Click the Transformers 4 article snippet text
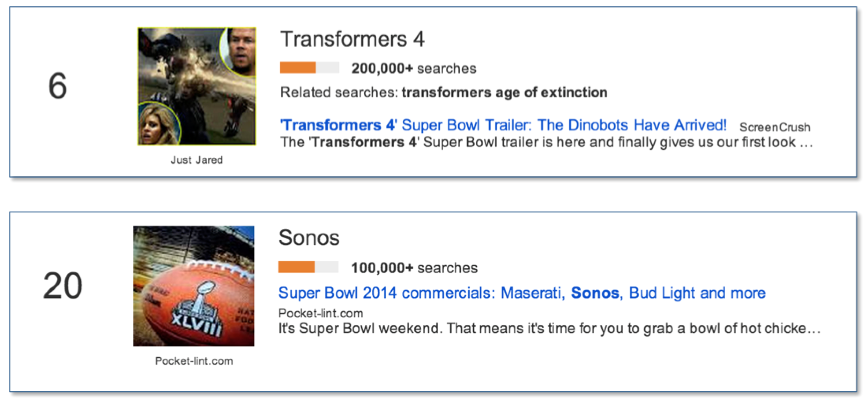Image resolution: width=868 pixels, height=401 pixels. tap(546, 142)
